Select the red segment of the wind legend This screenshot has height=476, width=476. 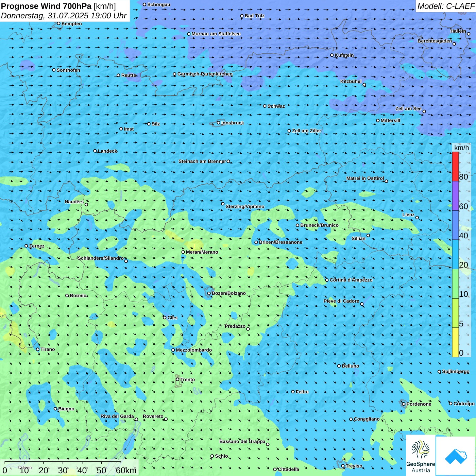(455, 166)
